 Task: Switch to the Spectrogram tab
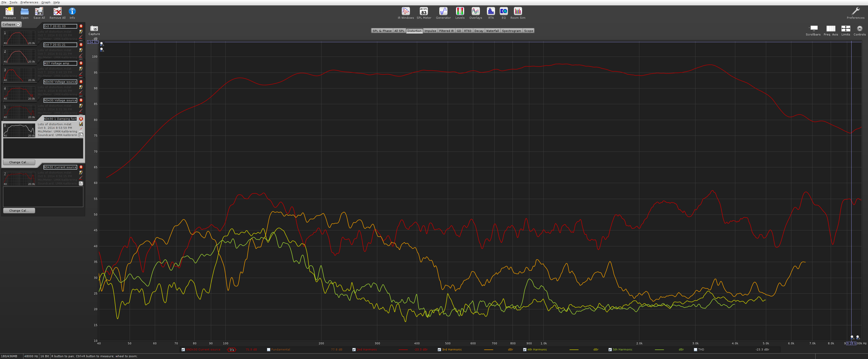click(511, 31)
